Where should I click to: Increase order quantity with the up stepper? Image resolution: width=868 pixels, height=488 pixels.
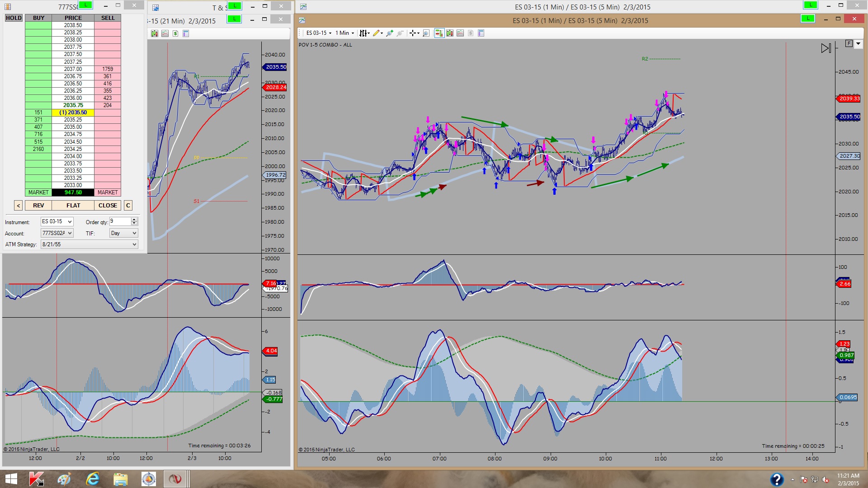134,219
